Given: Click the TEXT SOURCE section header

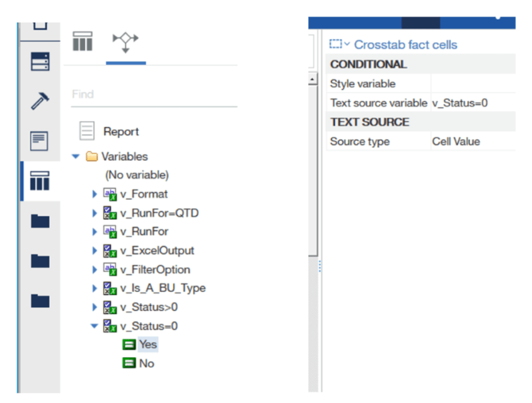Looking at the screenshot, I should pos(420,122).
